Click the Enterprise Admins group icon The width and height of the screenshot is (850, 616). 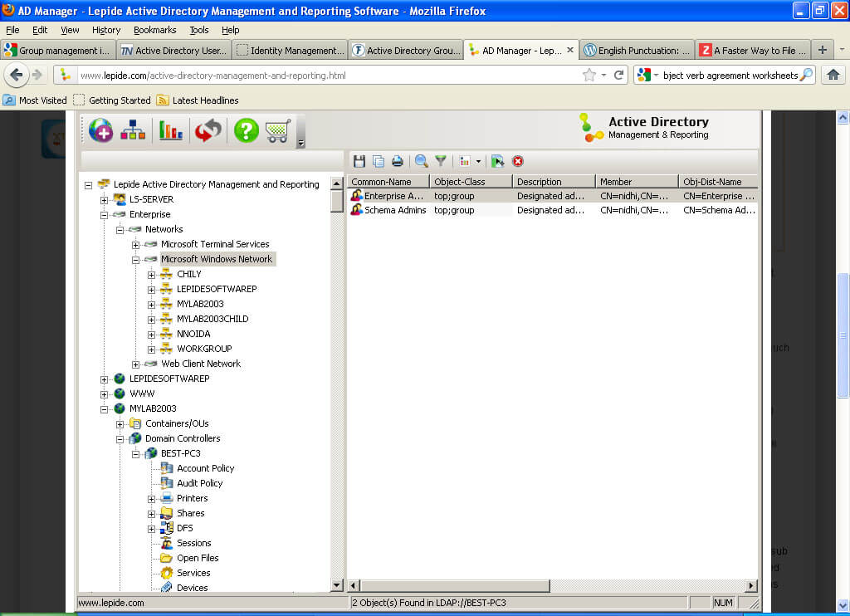(x=357, y=196)
